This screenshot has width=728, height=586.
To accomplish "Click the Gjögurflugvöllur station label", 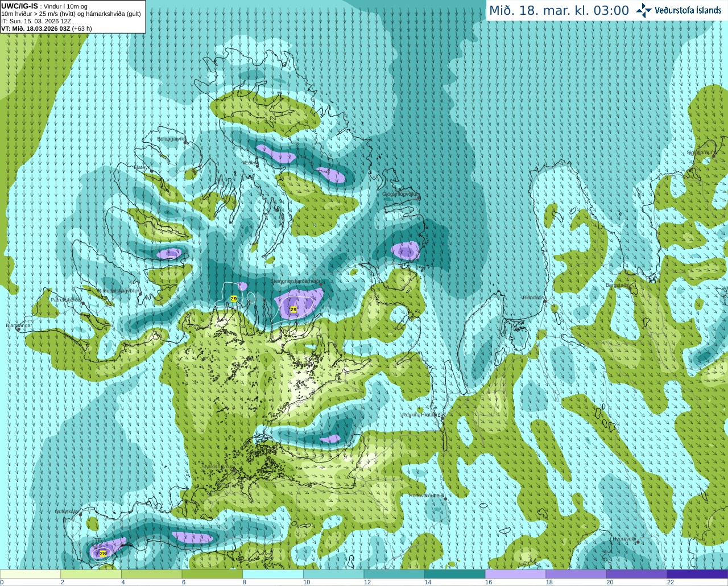I will [401, 194].
